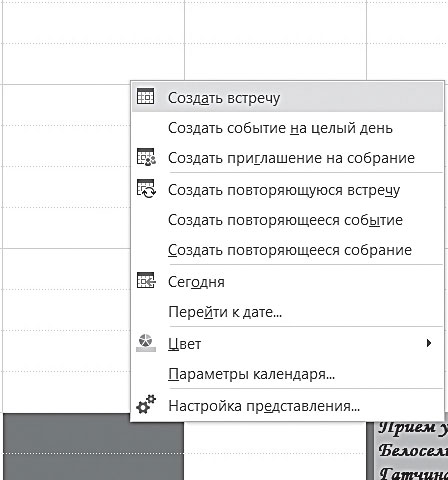Viewport: 448px width, 480px height.
Task: Click the Сегодня calendar arrow icon
Action: tap(146, 281)
